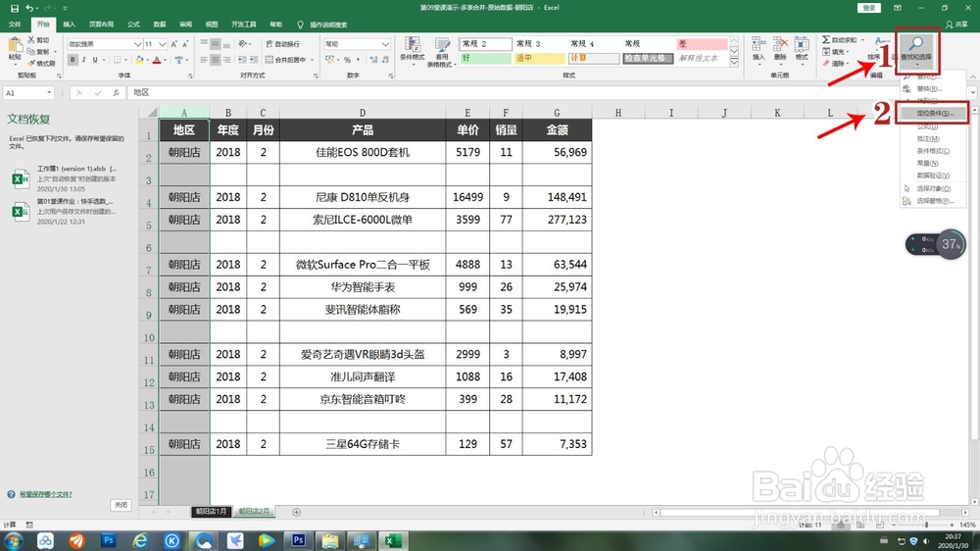Viewport: 980px width, 551px height.
Task: Click the Format as Table (套用表格格式) icon
Action: pos(443,46)
